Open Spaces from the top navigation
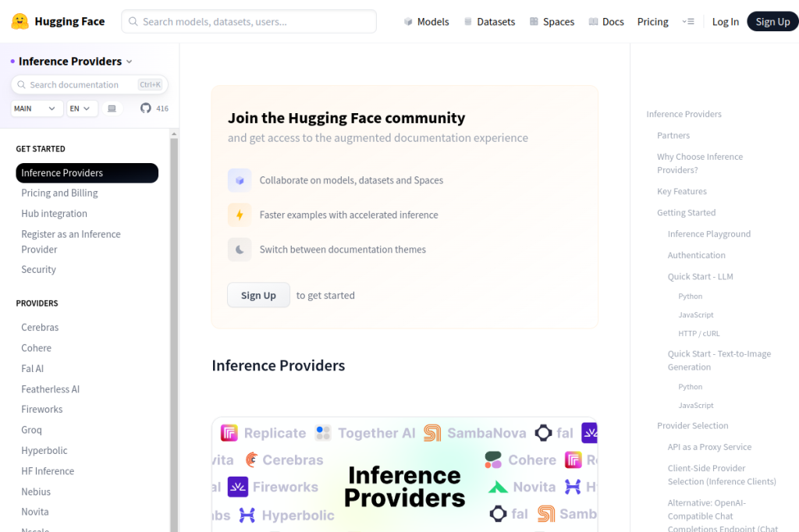The width and height of the screenshot is (799, 532). tap(552, 21)
